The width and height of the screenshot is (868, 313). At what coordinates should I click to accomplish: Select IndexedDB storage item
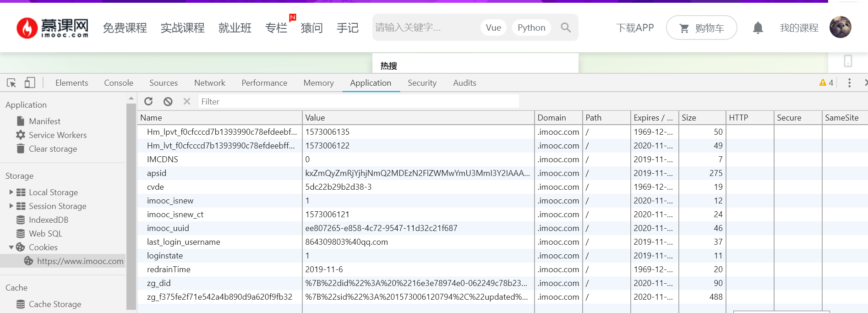point(48,220)
